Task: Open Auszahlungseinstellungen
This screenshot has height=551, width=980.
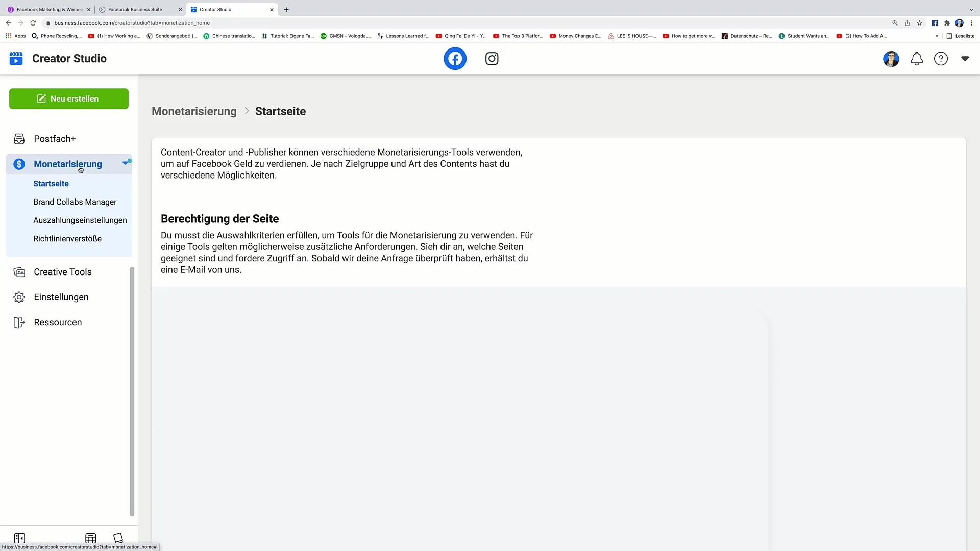Action: click(x=80, y=220)
